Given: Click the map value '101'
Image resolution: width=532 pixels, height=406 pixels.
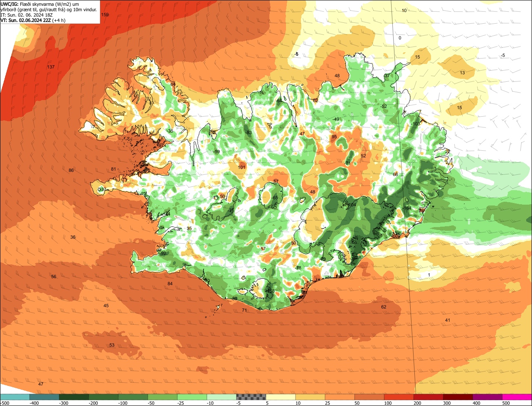Looking at the screenshot, I should (x=242, y=167).
